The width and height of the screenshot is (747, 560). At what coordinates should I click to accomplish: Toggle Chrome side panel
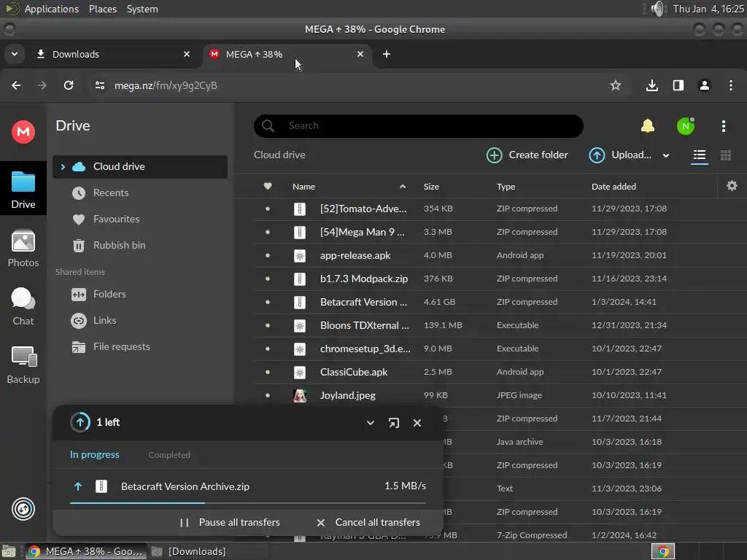(x=678, y=85)
